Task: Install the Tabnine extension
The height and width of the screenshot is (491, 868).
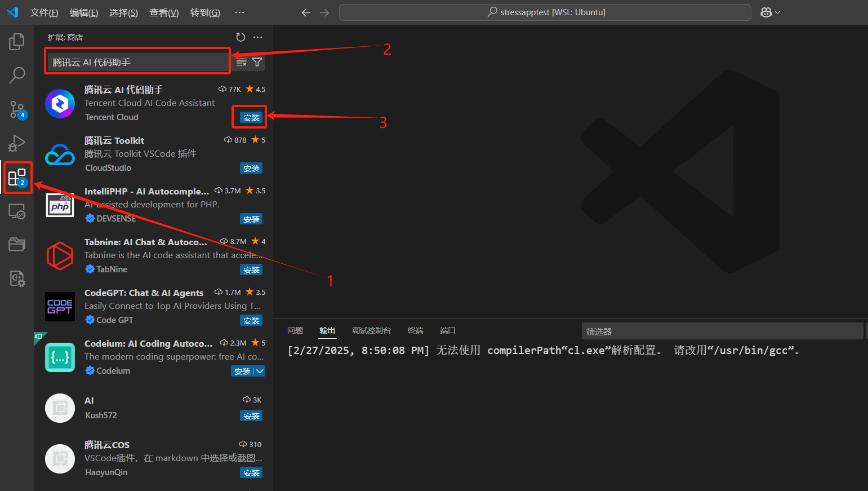Action: pos(251,269)
